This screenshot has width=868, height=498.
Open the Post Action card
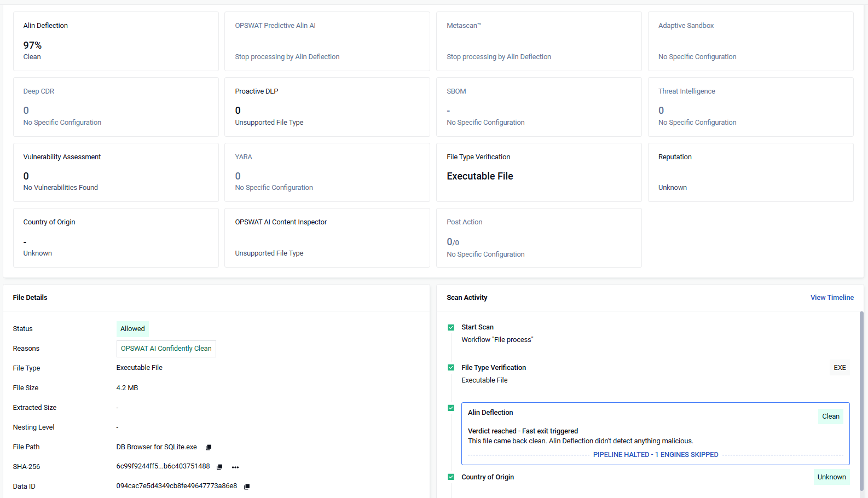pyautogui.click(x=539, y=238)
